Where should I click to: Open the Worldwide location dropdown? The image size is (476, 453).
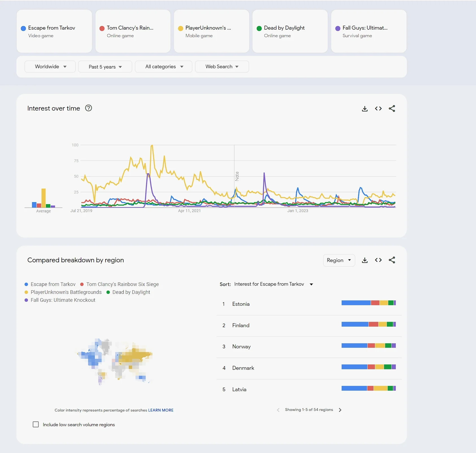click(x=50, y=67)
